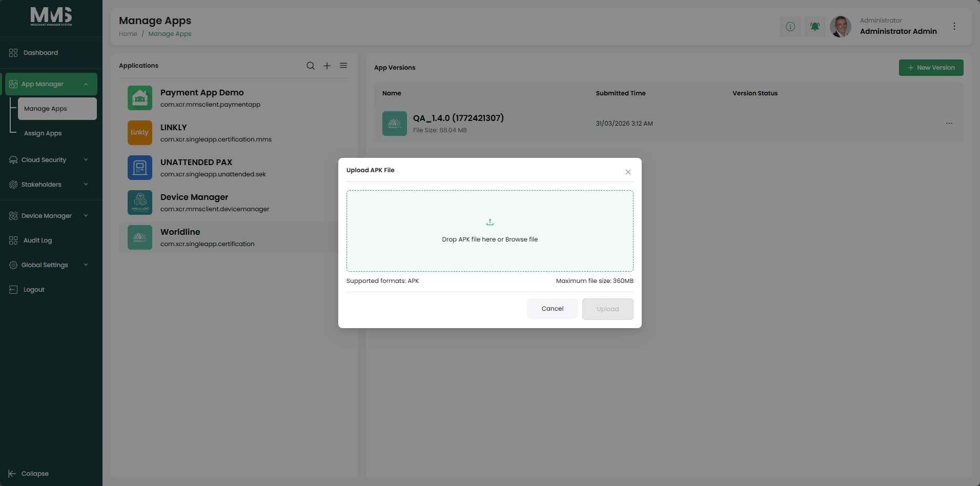Open notifications bell icon
Viewport: 980px width, 486px height.
tap(815, 26)
